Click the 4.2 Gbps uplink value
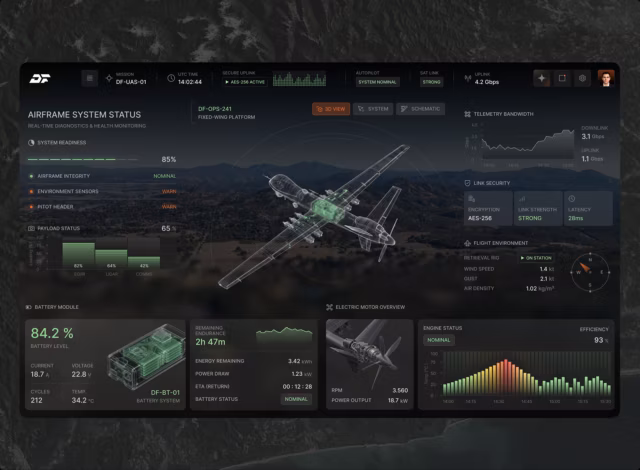Image resolution: width=640 pixels, height=470 pixels. [487, 82]
